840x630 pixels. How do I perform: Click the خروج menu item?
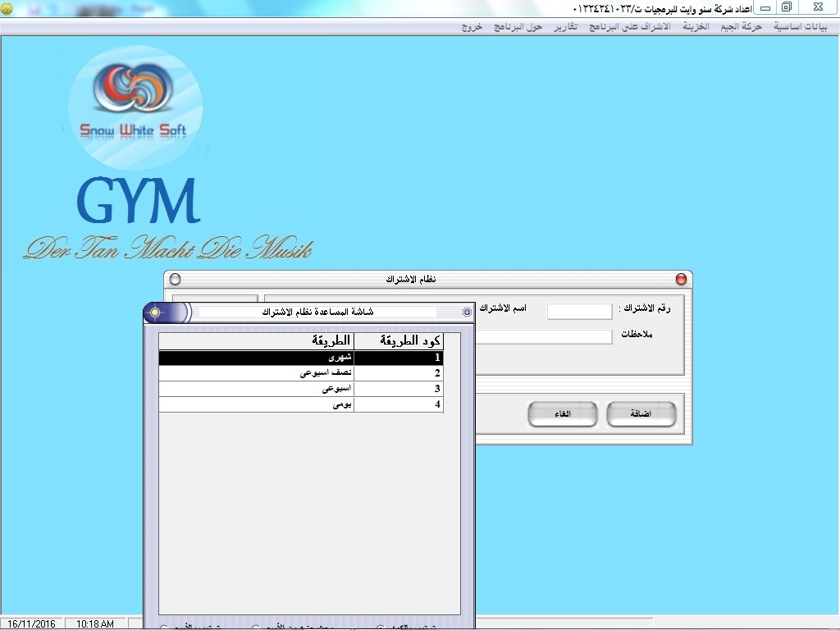(x=472, y=26)
